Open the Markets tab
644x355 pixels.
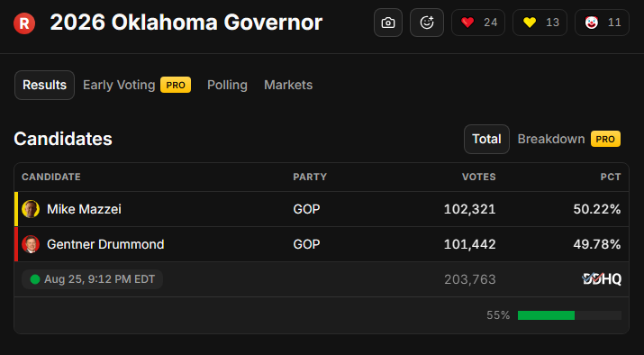288,85
